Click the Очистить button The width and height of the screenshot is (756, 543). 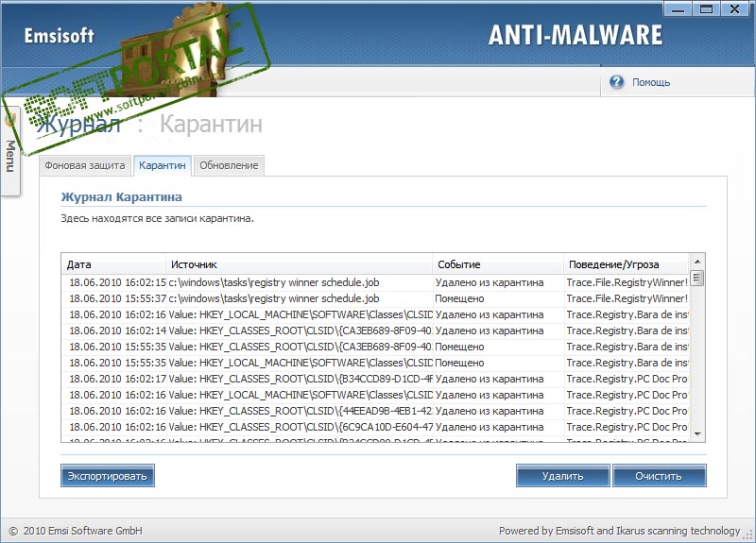[x=659, y=476]
